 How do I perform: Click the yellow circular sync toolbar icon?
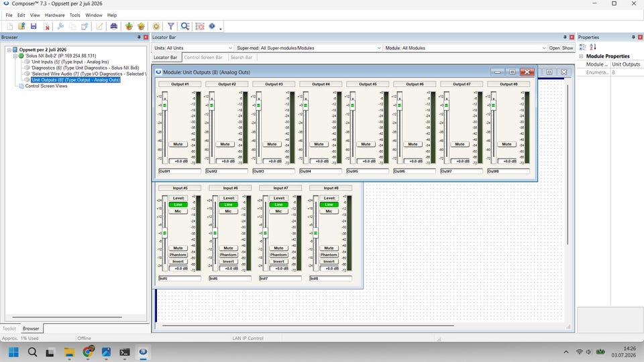click(x=156, y=26)
